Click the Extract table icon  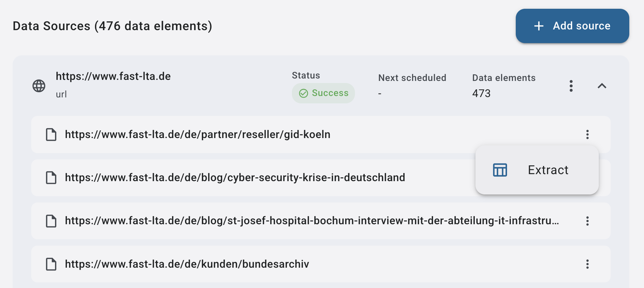(x=500, y=170)
